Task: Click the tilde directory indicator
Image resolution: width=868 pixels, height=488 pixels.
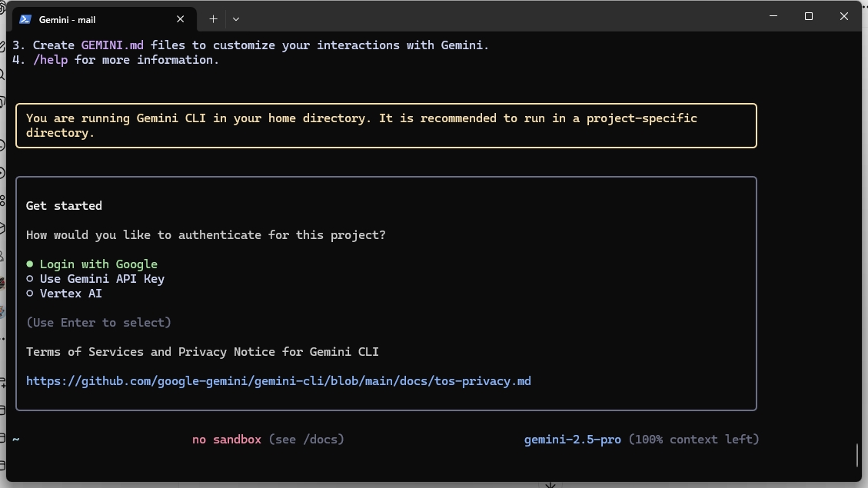Action: pyautogui.click(x=15, y=440)
